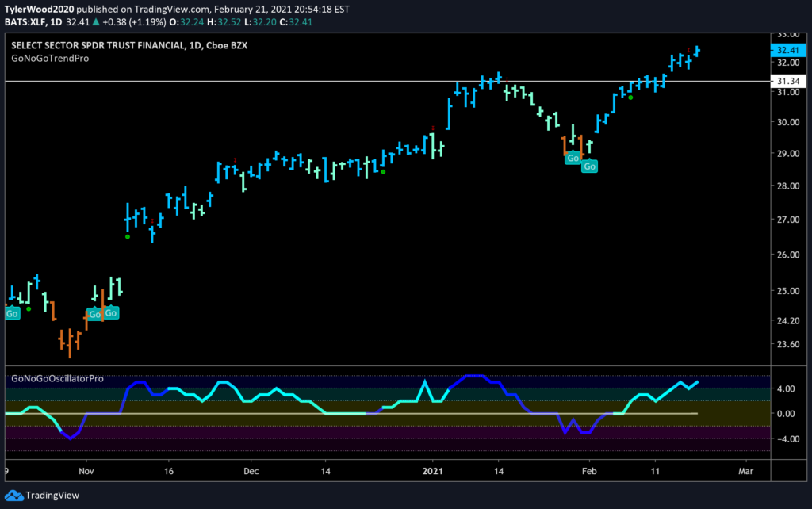812x509 pixels.
Task: Click the 2021 date axis label
Action: (x=432, y=471)
